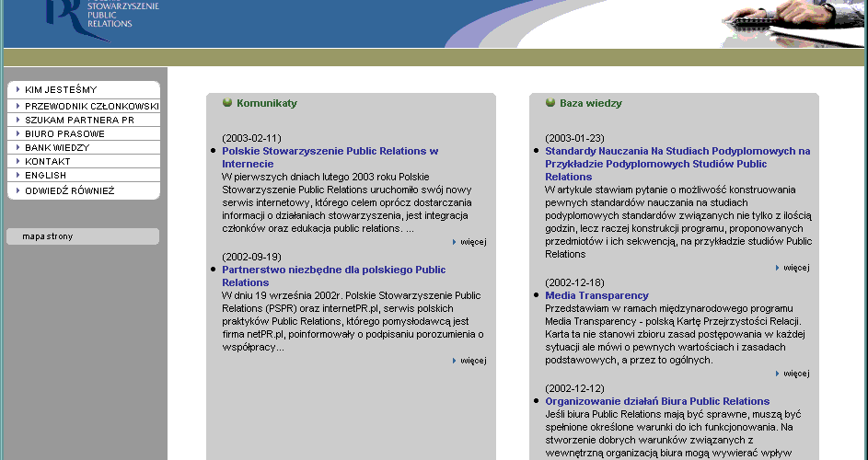Open article Polskie Stowarzyszenie Public Relations w Internecie
868x460 pixels.
330,157
